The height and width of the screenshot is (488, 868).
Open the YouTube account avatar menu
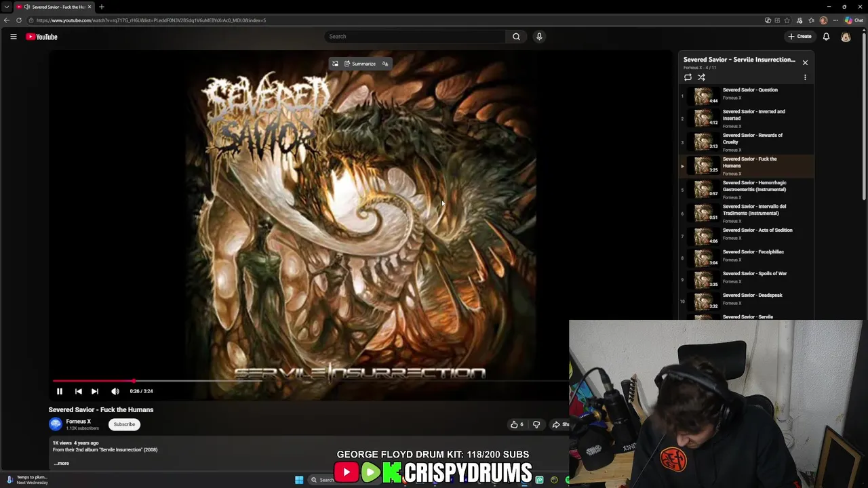tap(846, 37)
